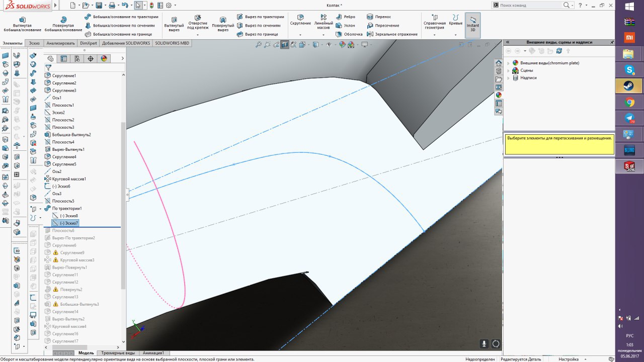Select Бобышка/основание по траектории

pyautogui.click(x=121, y=17)
